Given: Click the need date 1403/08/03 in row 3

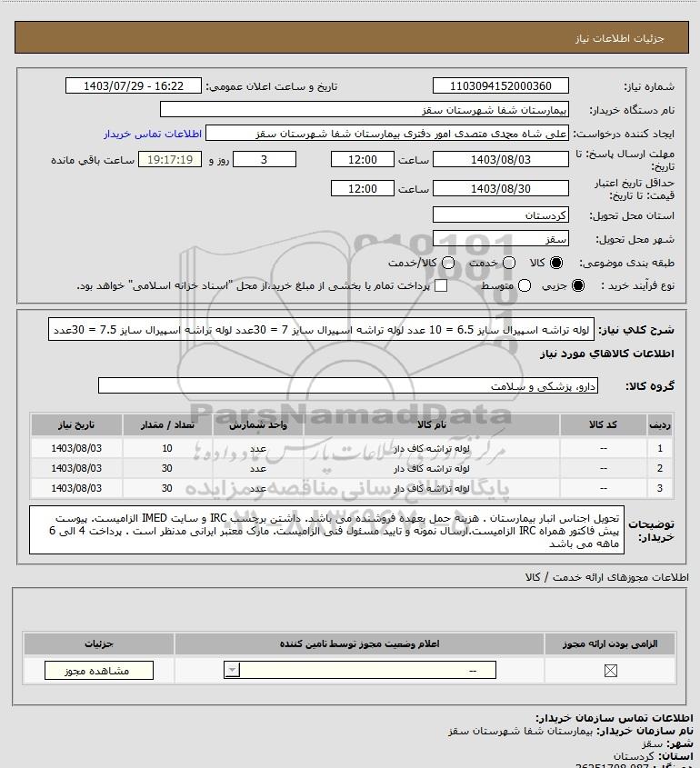Looking at the screenshot, I should click(76, 489).
